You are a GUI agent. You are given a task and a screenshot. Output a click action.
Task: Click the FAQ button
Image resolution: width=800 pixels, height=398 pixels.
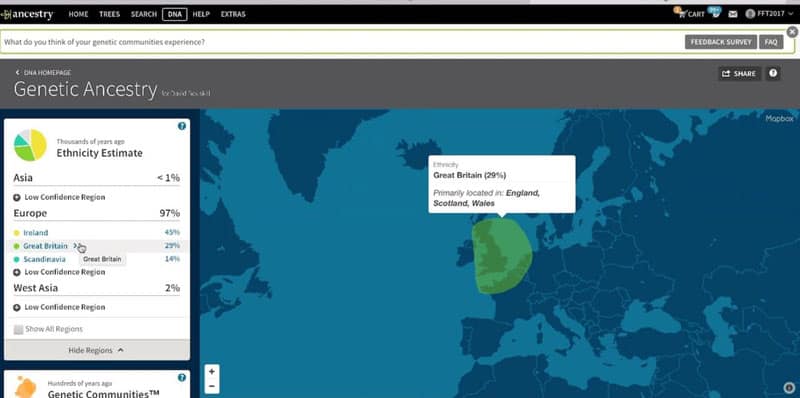point(771,42)
